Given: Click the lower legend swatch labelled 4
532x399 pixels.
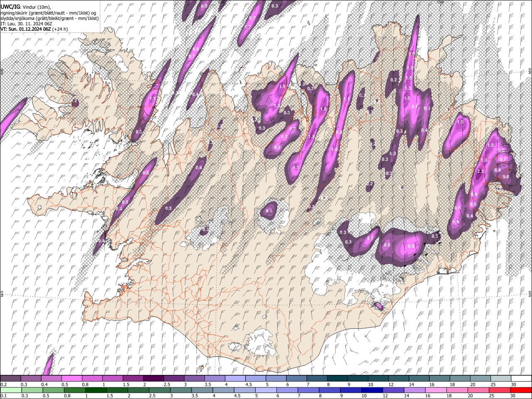Looking at the screenshot, I should click(x=224, y=390).
